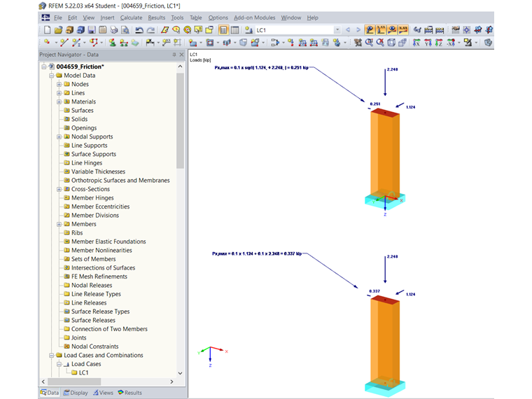
Task: Click the new opening tool icon
Action: click(x=210, y=43)
